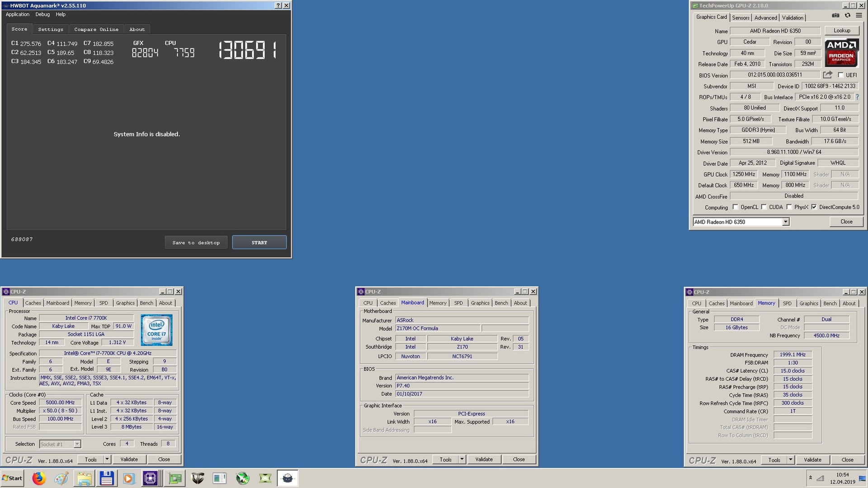Open the Settings tab in Aquamark
This screenshot has width=868, height=488.
51,29
